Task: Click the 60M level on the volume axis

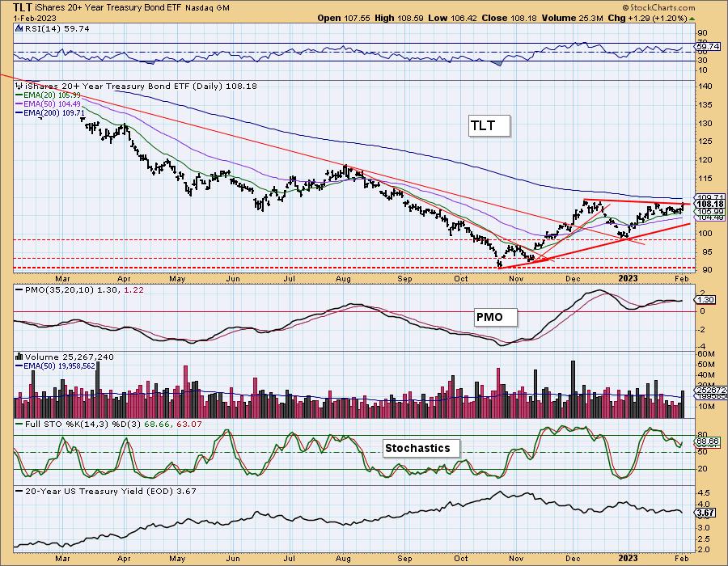Action: 705,354
